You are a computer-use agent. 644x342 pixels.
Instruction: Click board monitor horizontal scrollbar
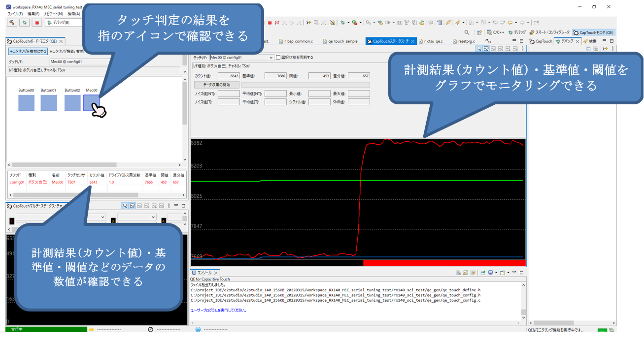click(64, 165)
